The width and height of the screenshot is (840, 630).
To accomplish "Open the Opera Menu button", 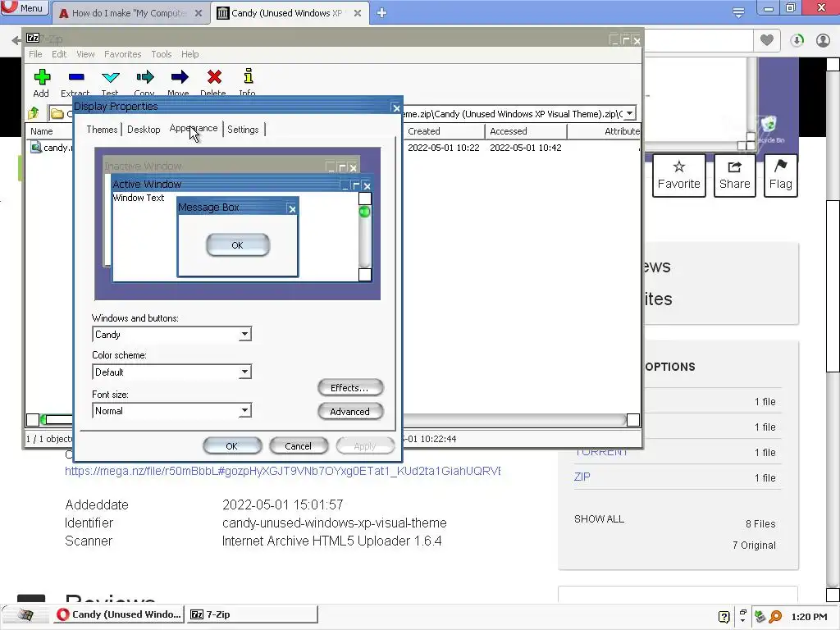I will click(x=24, y=7).
